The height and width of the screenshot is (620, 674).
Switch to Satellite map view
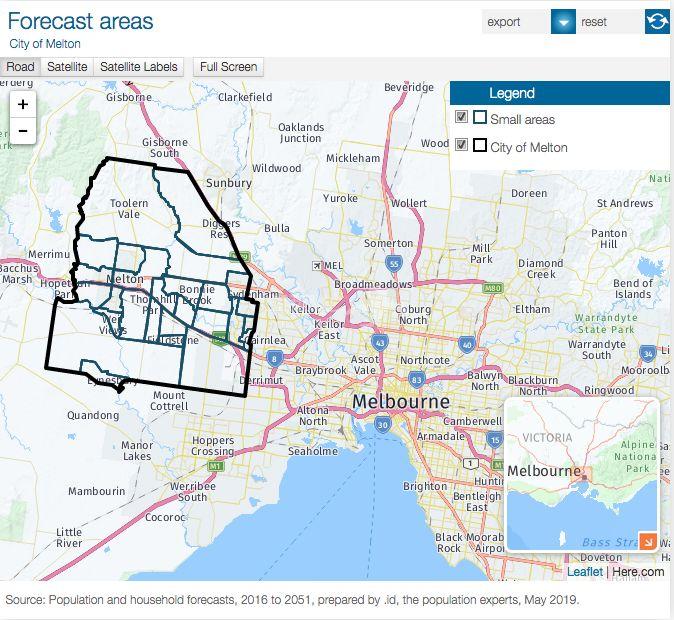click(67, 67)
